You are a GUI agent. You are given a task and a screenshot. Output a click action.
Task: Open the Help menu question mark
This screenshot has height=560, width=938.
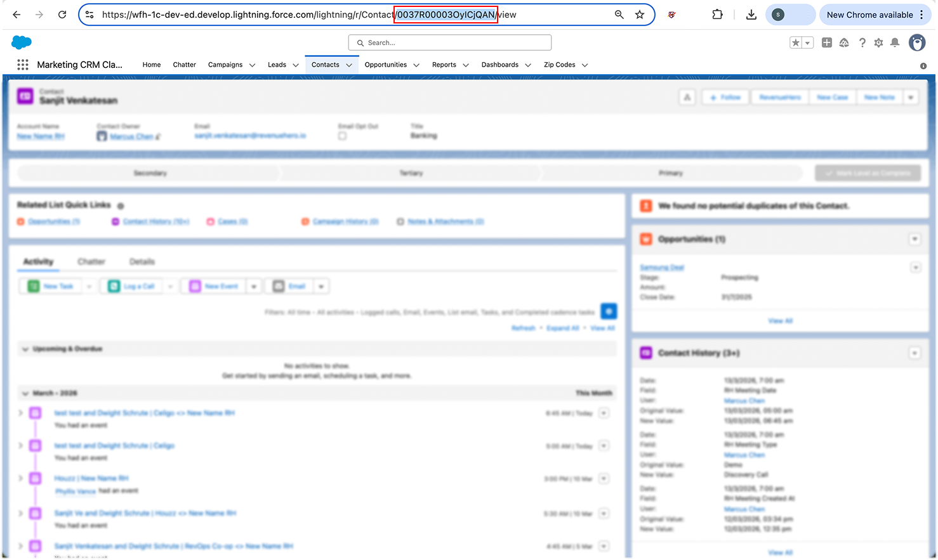[x=862, y=42]
